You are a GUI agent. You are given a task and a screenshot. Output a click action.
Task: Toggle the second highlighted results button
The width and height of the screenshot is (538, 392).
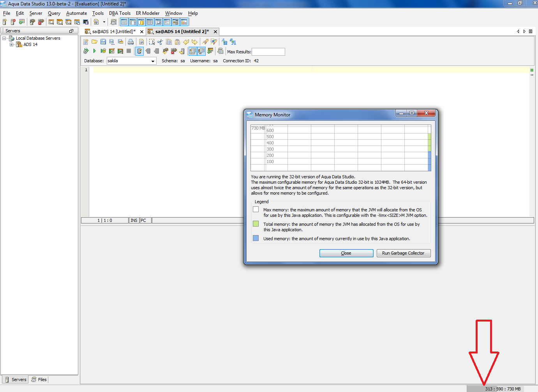point(201,51)
